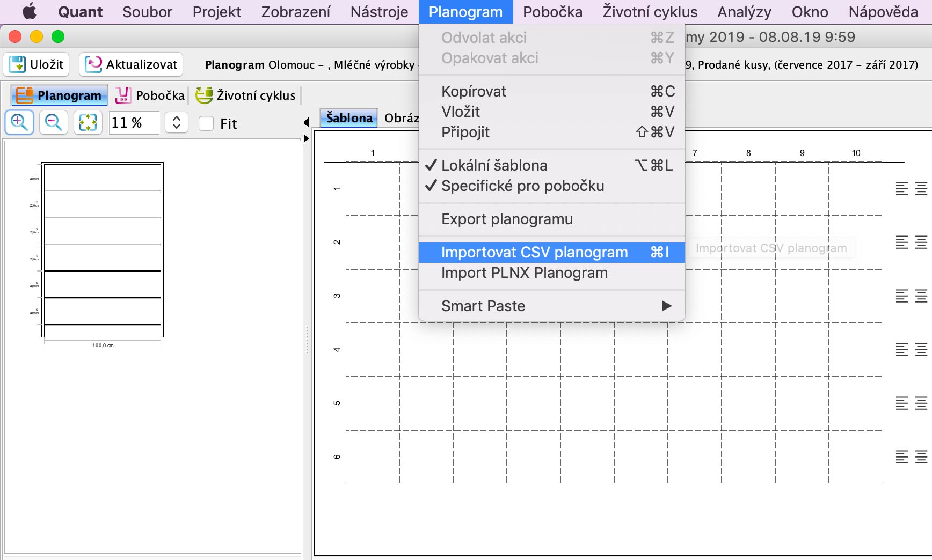Click the Aktualizovat refresh icon

pyautogui.click(x=93, y=64)
